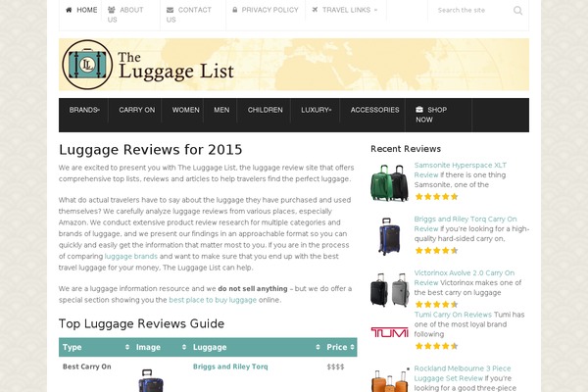This screenshot has height=392, width=588.
Task: Open the ABOUT US page
Action: point(125,15)
